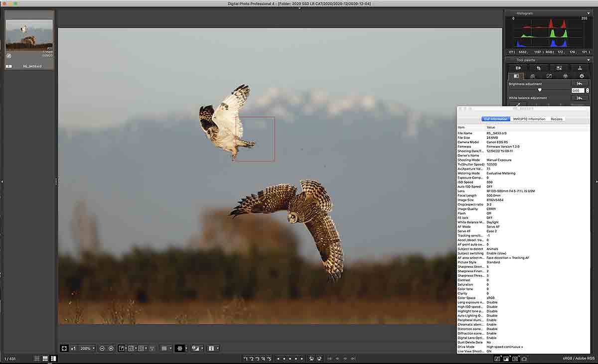
Task: Switch to small thumbnail grid view
Action: [37, 359]
